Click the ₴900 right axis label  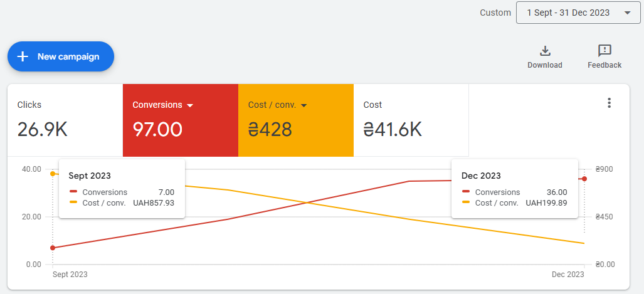[604, 169]
